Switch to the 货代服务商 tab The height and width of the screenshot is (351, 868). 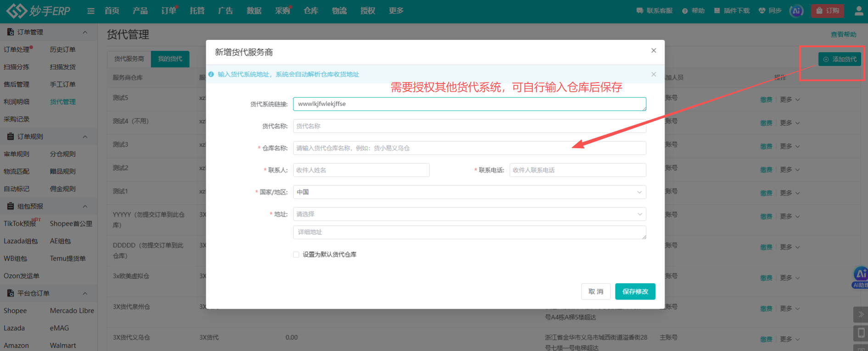pos(129,59)
